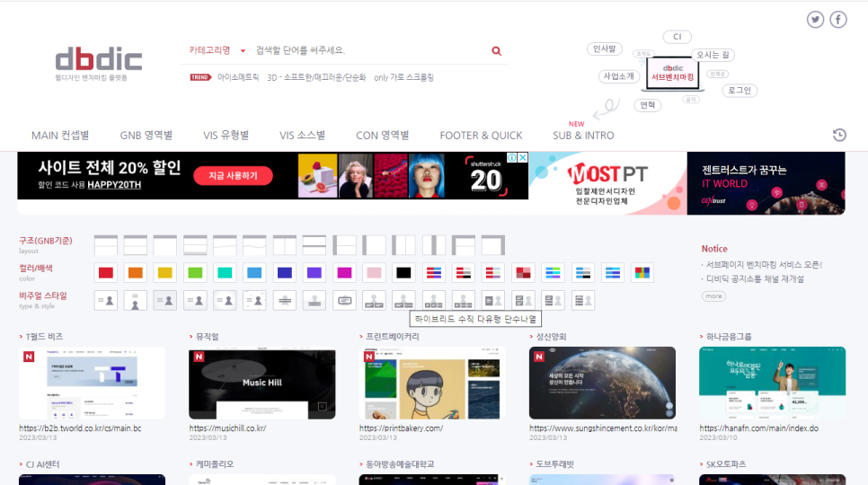Select the vertically stacked person visual style icon

[135, 301]
